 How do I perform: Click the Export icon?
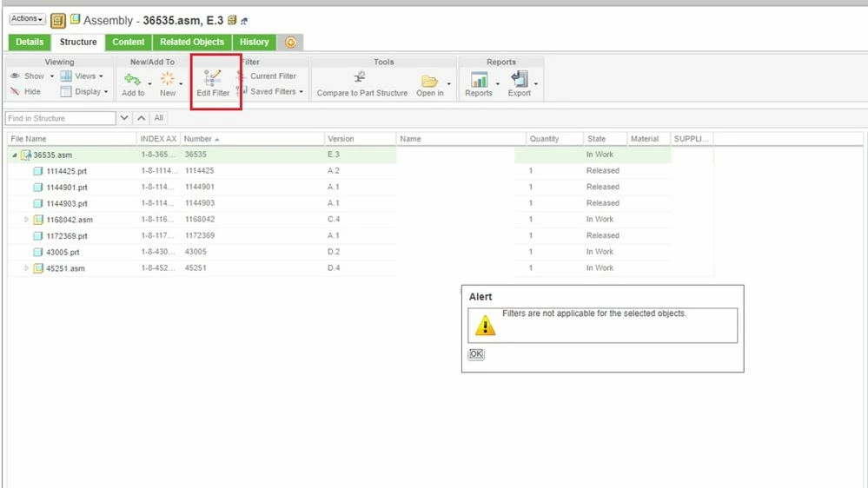[x=520, y=79]
